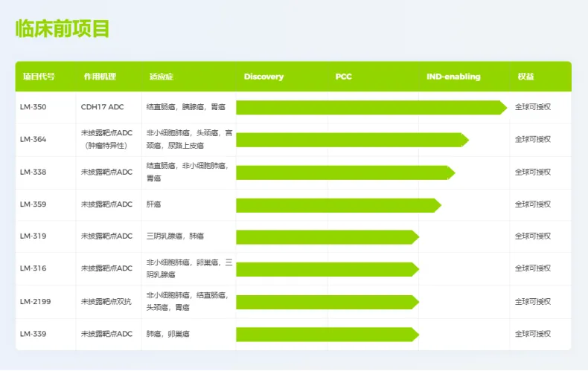Click the CDH17 ADC mechanism cell
Viewport: 588px width, 371px height.
coord(103,107)
